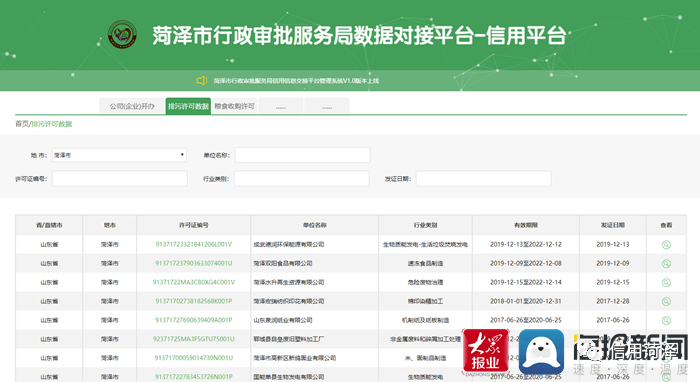This screenshot has height=382, width=700.
Task: Click issue date cell 2017-12-28
Action: [613, 301]
